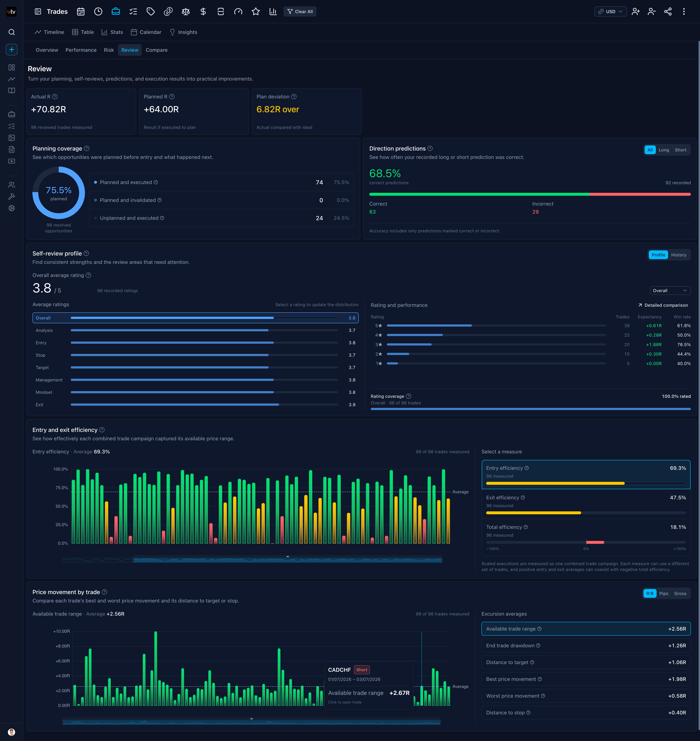
Task: Select Worst price movement excursion average
Action: point(586,696)
